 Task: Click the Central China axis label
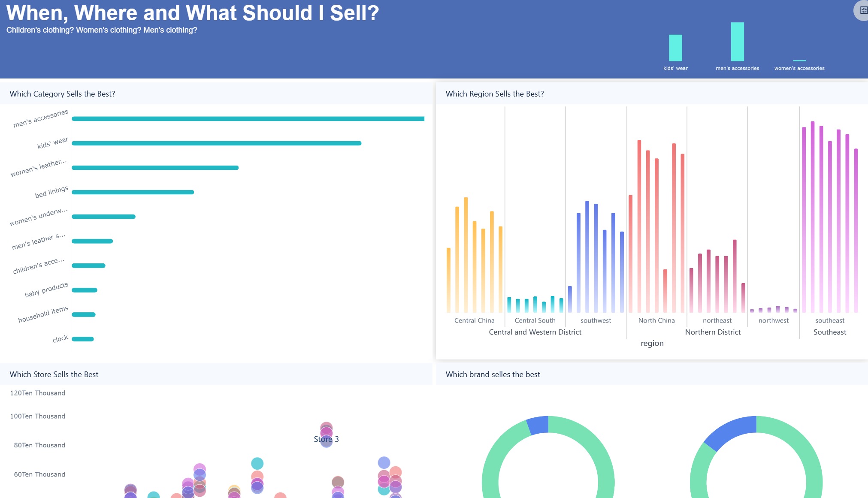pyautogui.click(x=474, y=320)
